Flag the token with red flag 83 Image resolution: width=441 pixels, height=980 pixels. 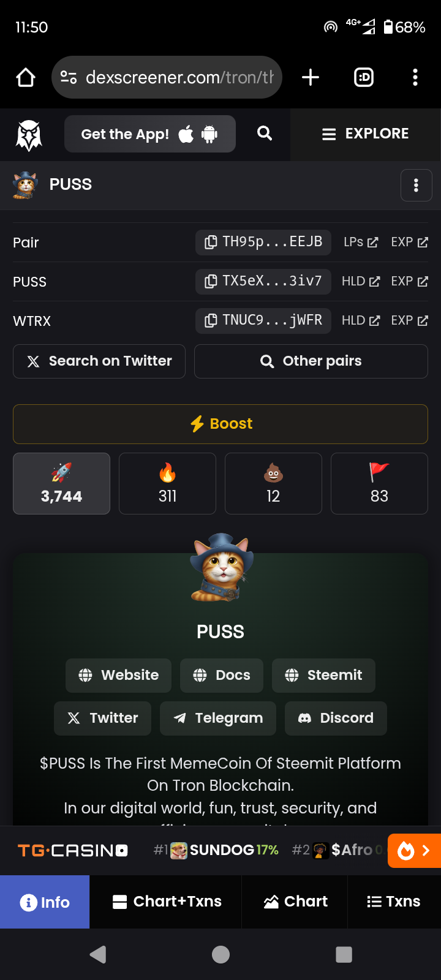point(379,483)
